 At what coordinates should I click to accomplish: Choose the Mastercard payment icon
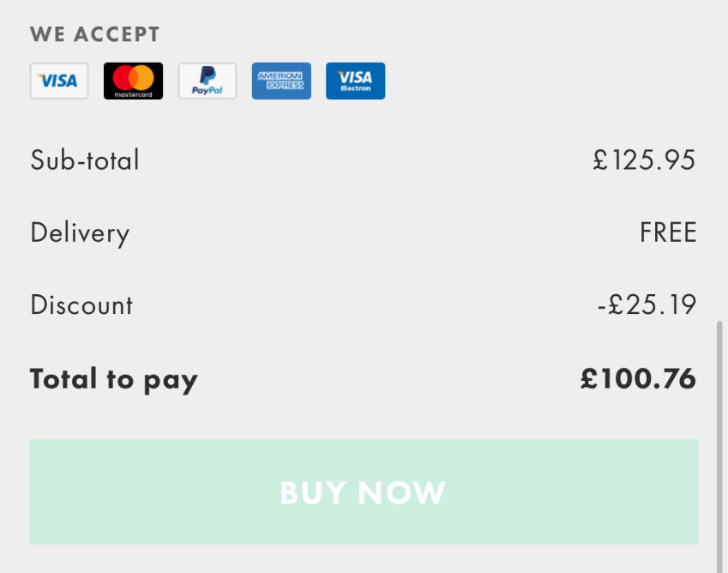click(x=133, y=81)
